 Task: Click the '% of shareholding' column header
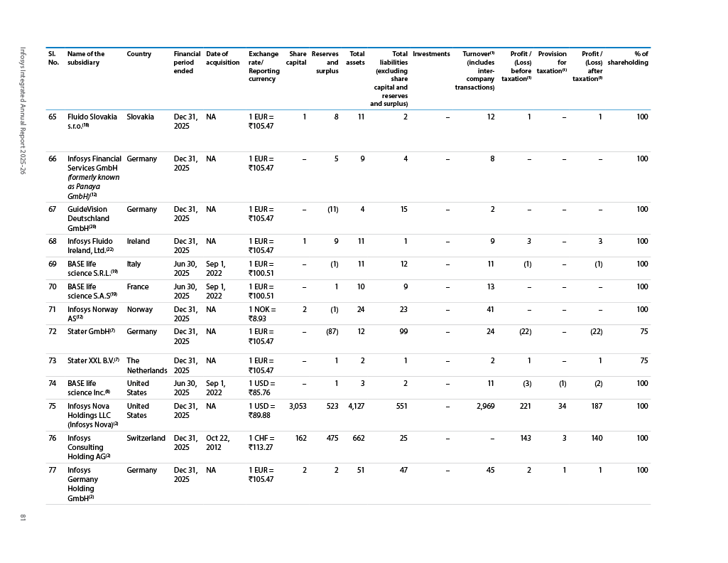click(x=628, y=58)
